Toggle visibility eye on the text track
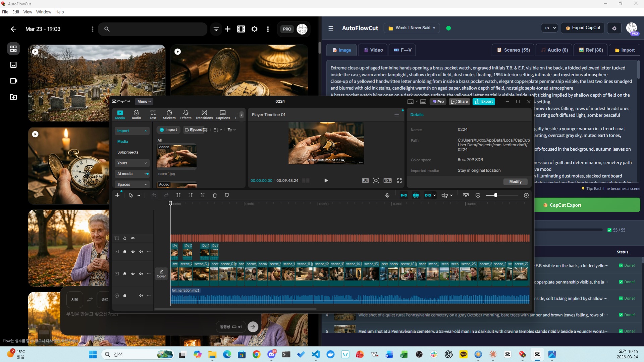 pos(133,238)
